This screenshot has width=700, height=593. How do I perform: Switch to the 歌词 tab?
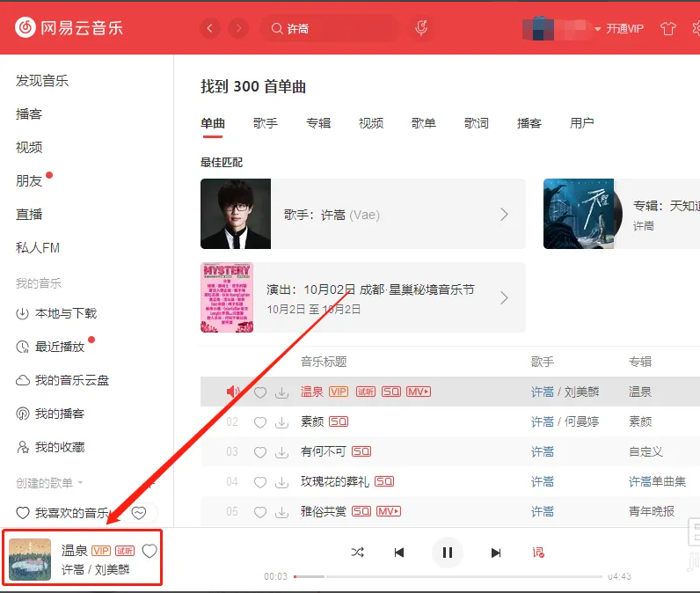(477, 123)
